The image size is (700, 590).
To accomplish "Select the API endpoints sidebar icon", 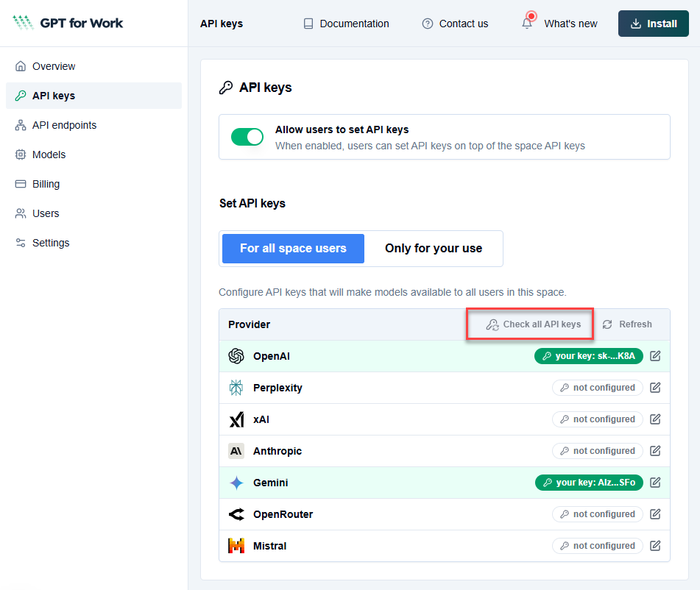I will [x=21, y=125].
